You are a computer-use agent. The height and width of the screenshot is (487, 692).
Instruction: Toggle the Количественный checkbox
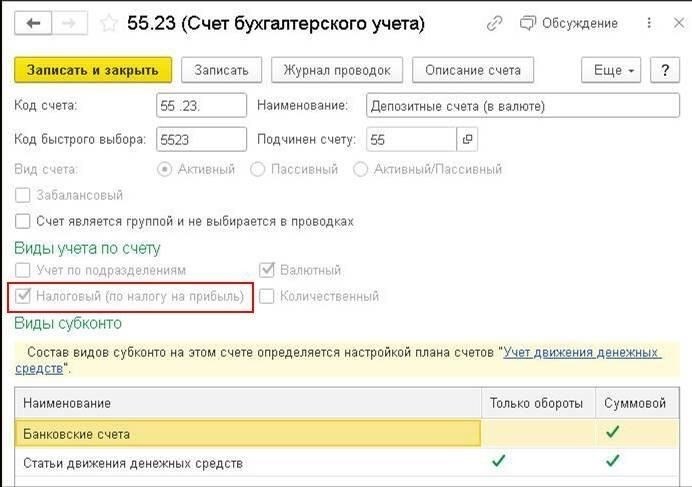coord(267,296)
